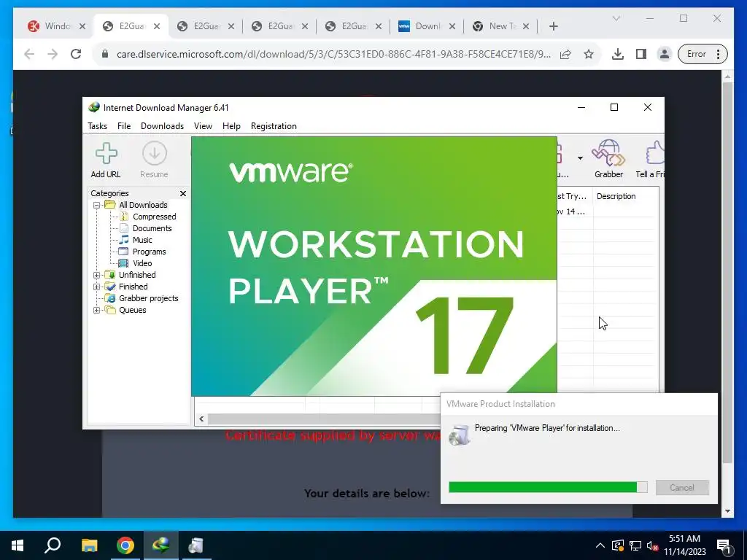Expand the Queues category
This screenshot has height=560, width=747.
97,310
